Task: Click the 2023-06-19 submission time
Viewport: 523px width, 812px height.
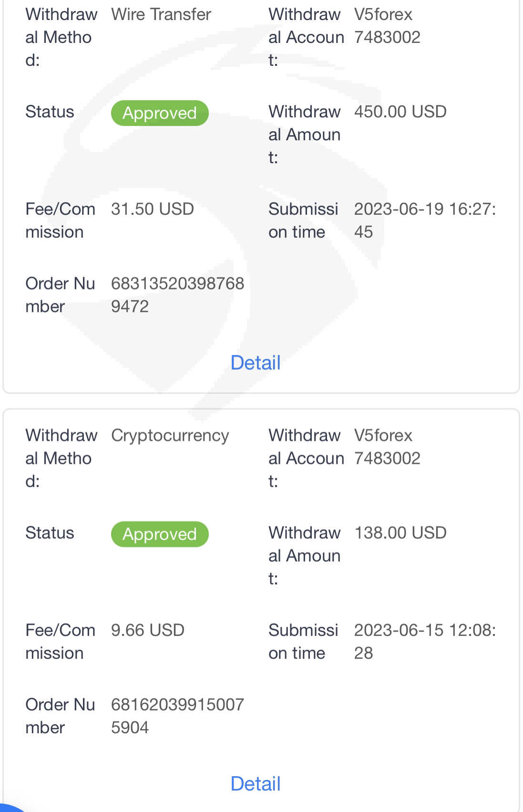Action: coord(425,220)
